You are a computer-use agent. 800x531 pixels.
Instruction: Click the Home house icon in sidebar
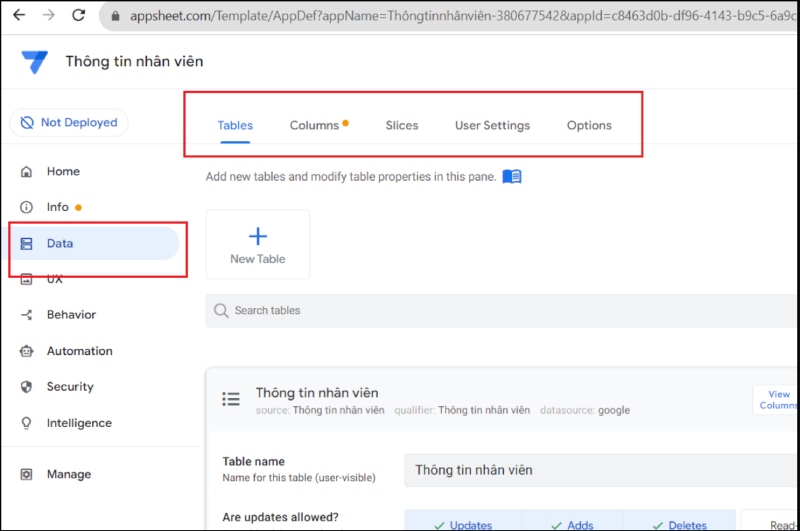click(x=26, y=171)
